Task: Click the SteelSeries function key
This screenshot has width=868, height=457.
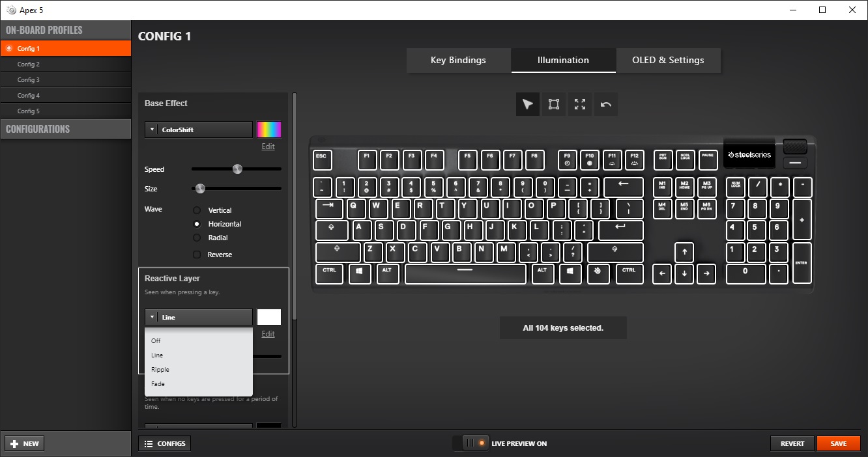Action: pyautogui.click(x=598, y=273)
